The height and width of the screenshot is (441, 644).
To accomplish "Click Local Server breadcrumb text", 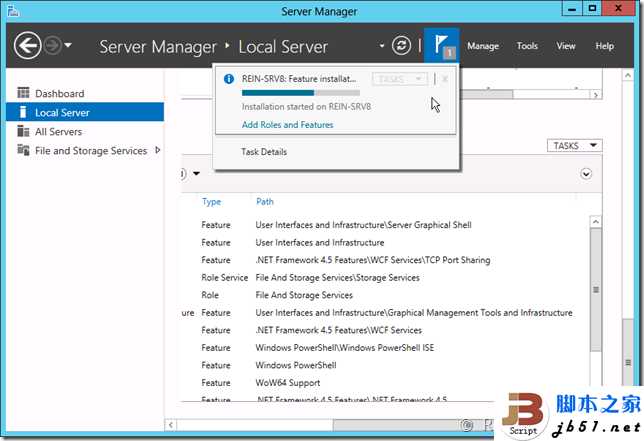I will pos(283,46).
